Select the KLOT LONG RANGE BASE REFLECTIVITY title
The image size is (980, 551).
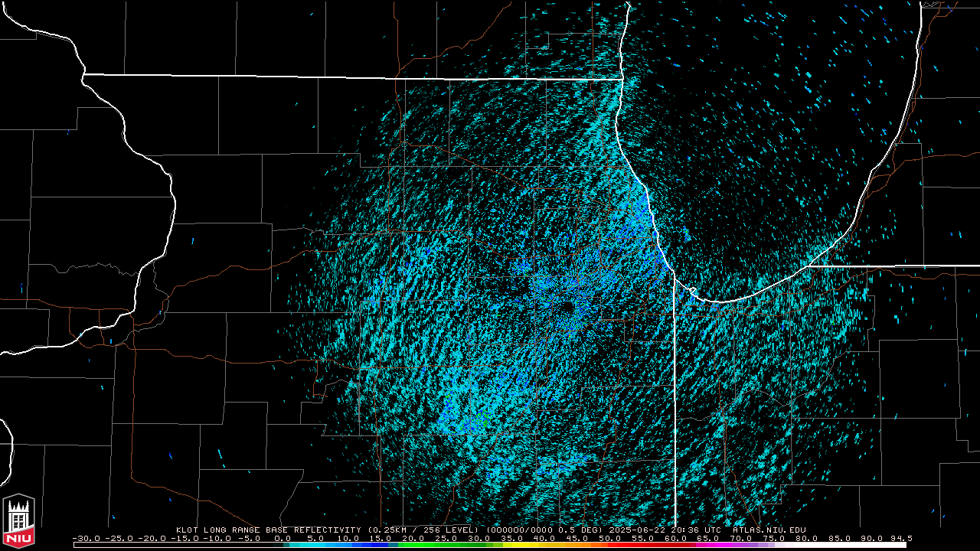(x=268, y=530)
